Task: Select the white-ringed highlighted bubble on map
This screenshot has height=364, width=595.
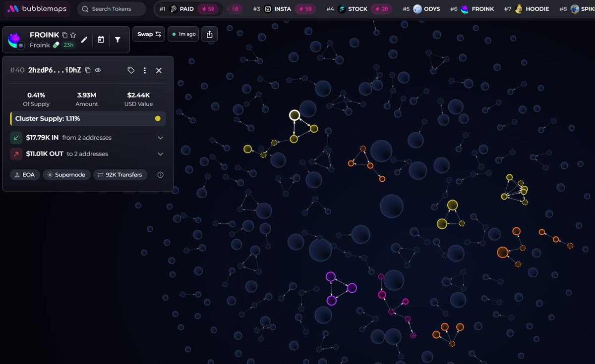Action: [x=295, y=115]
